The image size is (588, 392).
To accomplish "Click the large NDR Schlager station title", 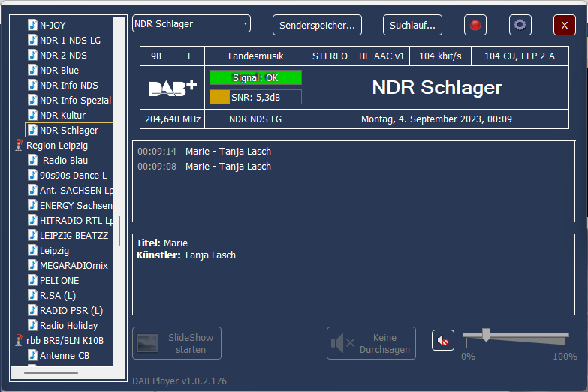I will click(437, 88).
